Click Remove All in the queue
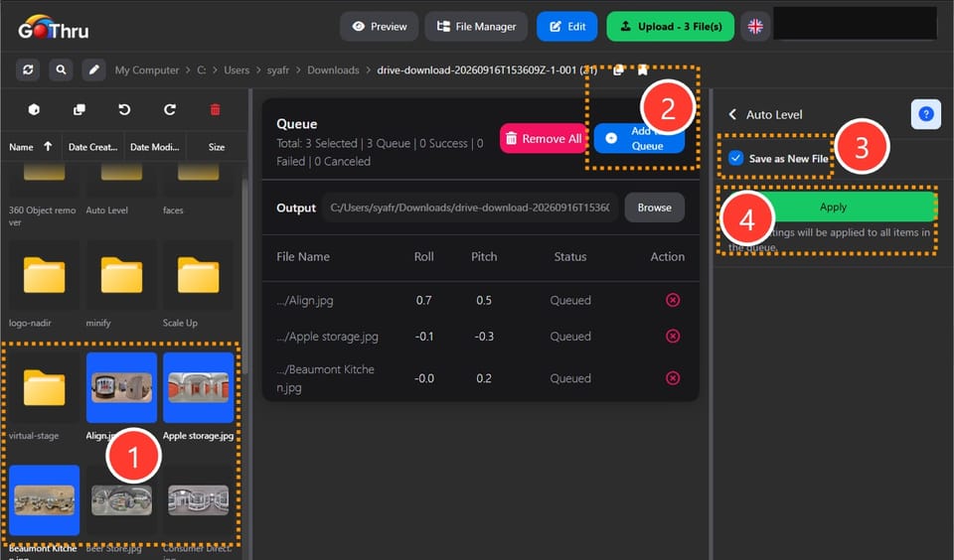 [544, 139]
